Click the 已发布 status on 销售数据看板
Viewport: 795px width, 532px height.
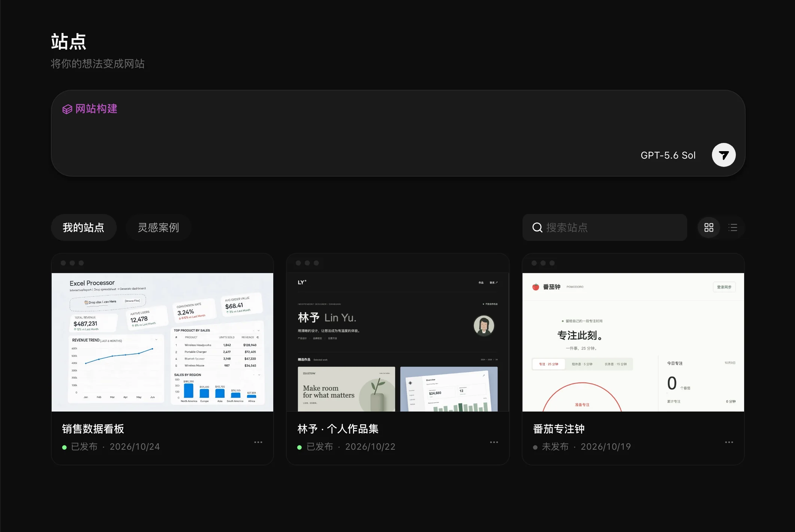tap(84, 447)
